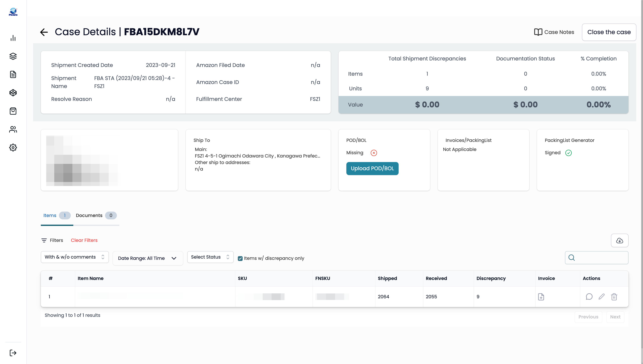Click the cloud download export icon
643x364 pixels.
coord(620,240)
